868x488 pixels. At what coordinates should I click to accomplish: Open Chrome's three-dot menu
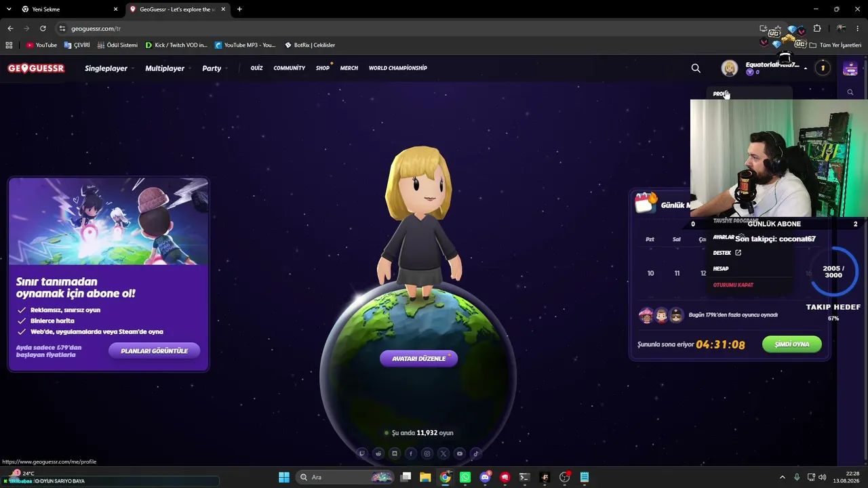point(857,28)
